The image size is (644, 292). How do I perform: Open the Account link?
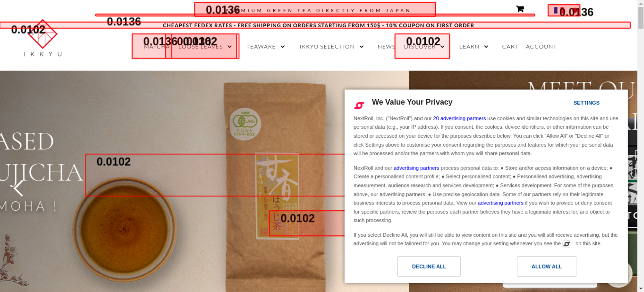[x=541, y=47]
